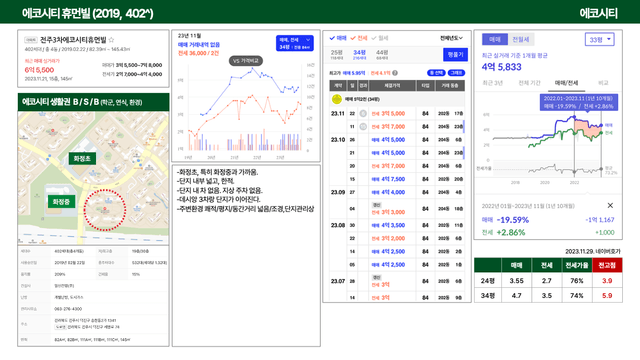Toggle the 매매 checkmark filter
640x360 pixels.
click(x=338, y=38)
